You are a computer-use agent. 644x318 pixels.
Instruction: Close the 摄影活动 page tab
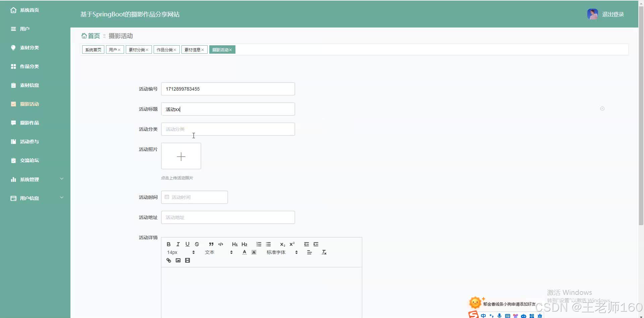[x=230, y=50]
